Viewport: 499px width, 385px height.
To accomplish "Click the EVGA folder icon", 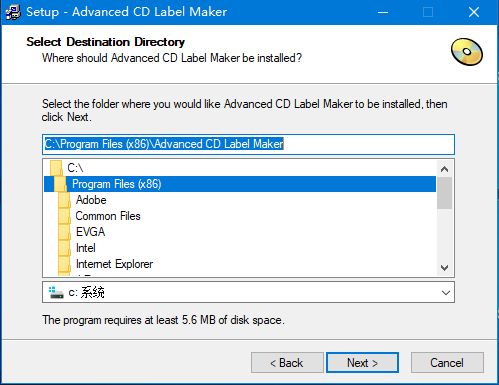I will pyautogui.click(x=64, y=232).
